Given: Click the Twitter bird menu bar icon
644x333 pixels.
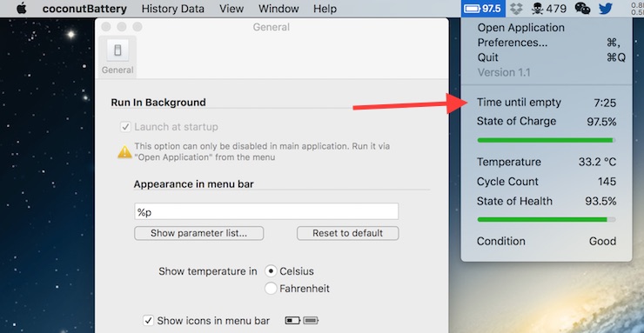Looking at the screenshot, I should 606,8.
